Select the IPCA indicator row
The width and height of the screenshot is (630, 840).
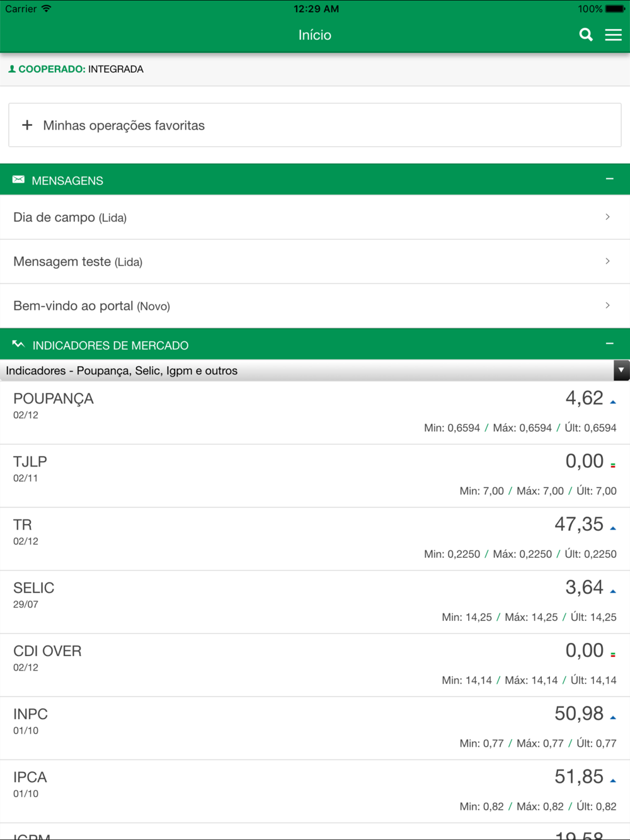(315, 792)
